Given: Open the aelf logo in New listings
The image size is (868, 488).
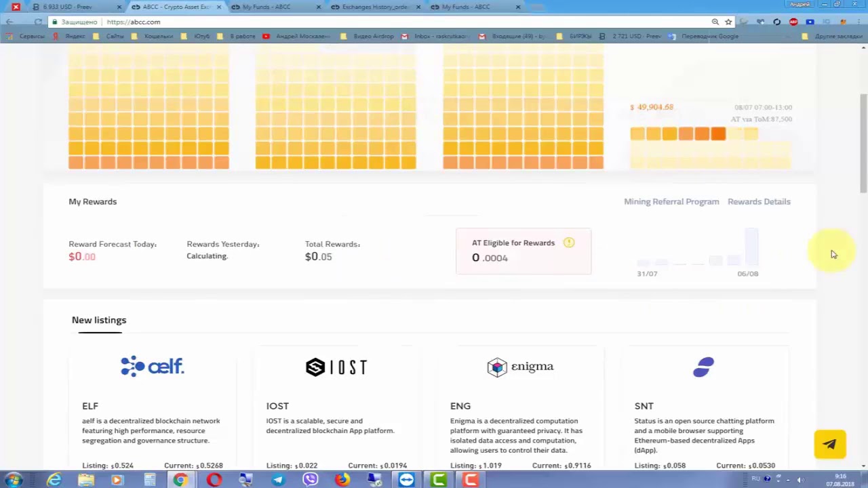Looking at the screenshot, I should tap(152, 366).
